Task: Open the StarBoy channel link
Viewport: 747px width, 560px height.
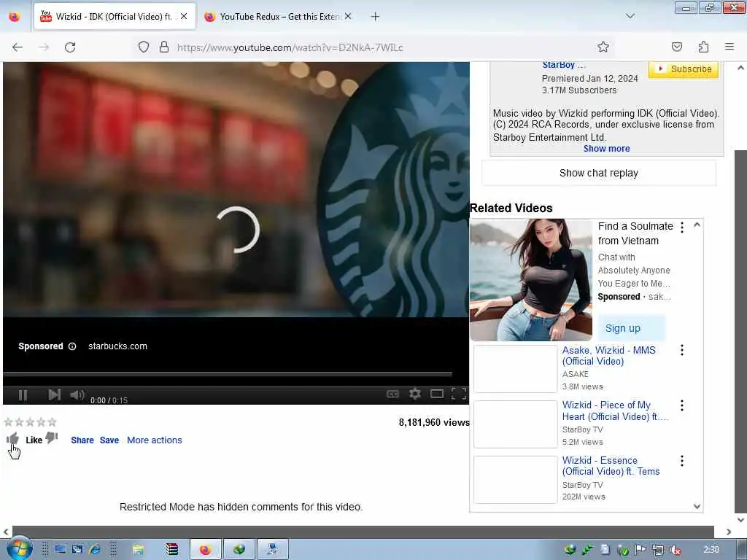Action: [558, 65]
